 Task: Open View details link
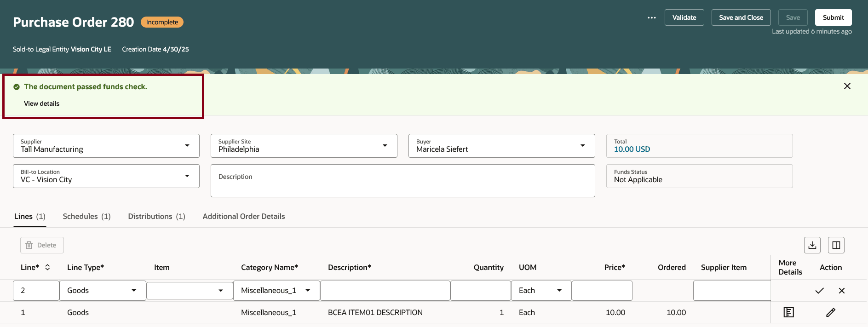click(41, 103)
